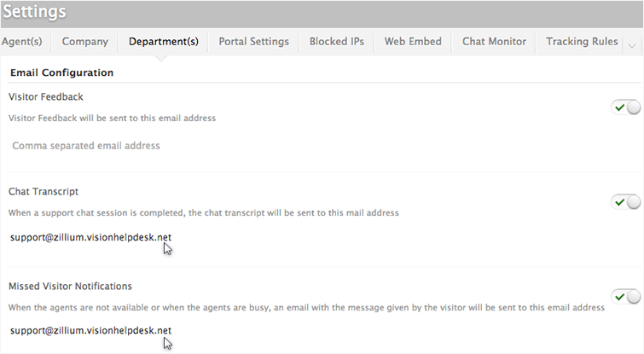The image size is (644, 354).
Task: Switch to the Company tab
Action: coord(85,41)
